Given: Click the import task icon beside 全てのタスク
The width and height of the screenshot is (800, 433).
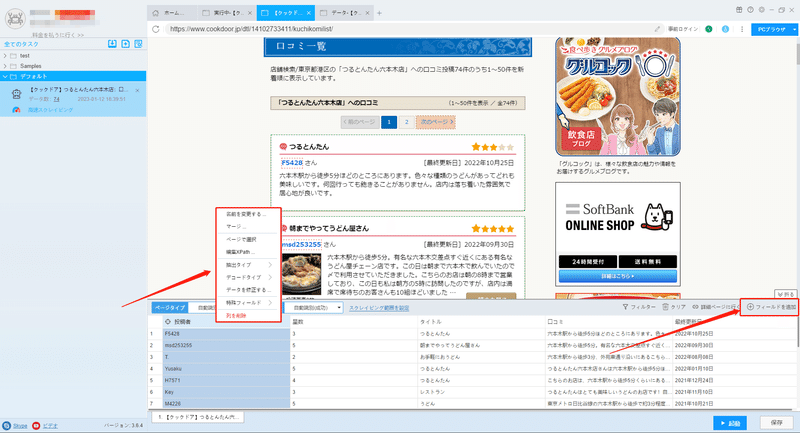Looking at the screenshot, I should [x=112, y=44].
